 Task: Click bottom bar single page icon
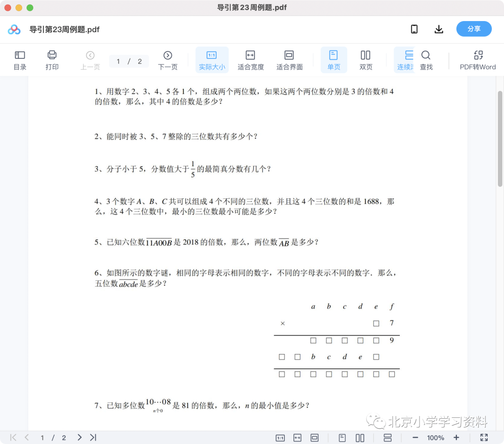343,437
